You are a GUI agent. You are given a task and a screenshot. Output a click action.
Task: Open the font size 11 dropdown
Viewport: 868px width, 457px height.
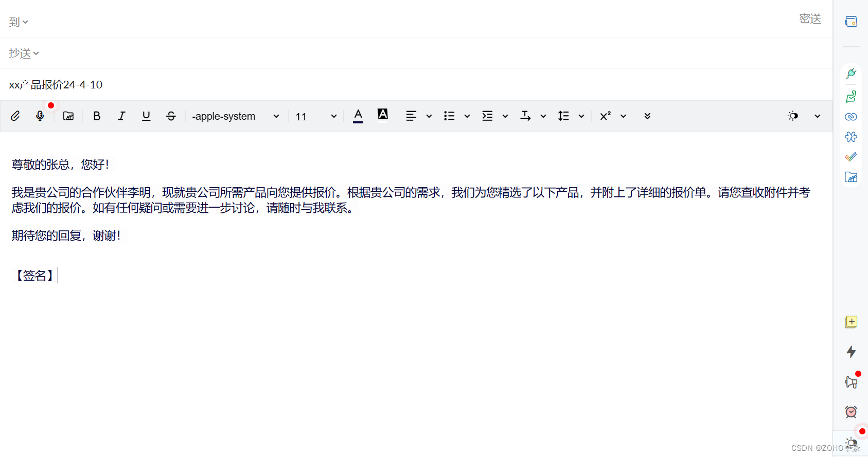pos(316,116)
